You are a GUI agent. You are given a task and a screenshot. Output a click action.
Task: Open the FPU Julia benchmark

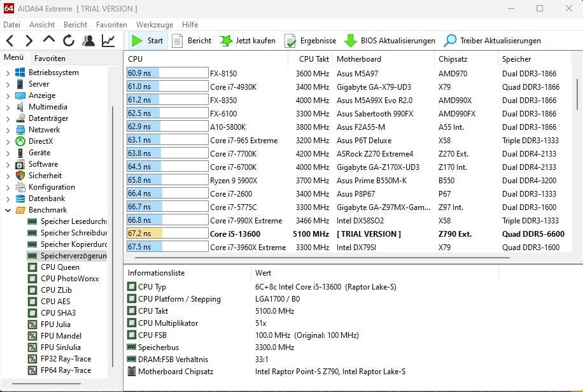[49, 325]
